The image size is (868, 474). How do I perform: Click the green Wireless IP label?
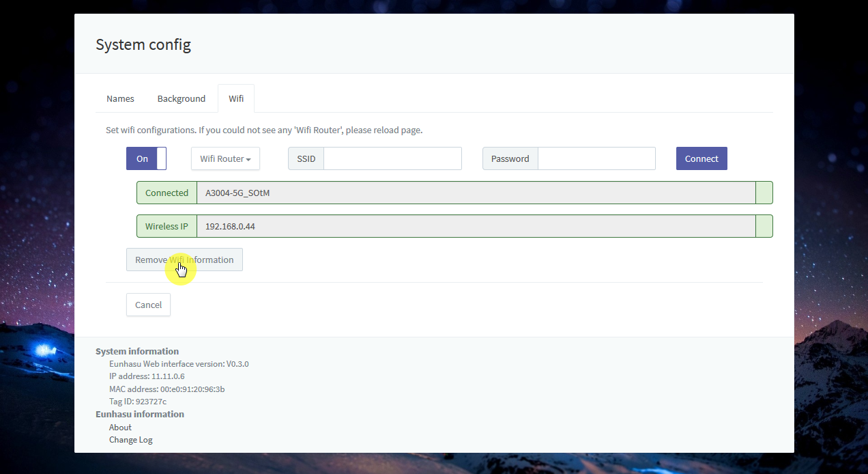coord(167,226)
